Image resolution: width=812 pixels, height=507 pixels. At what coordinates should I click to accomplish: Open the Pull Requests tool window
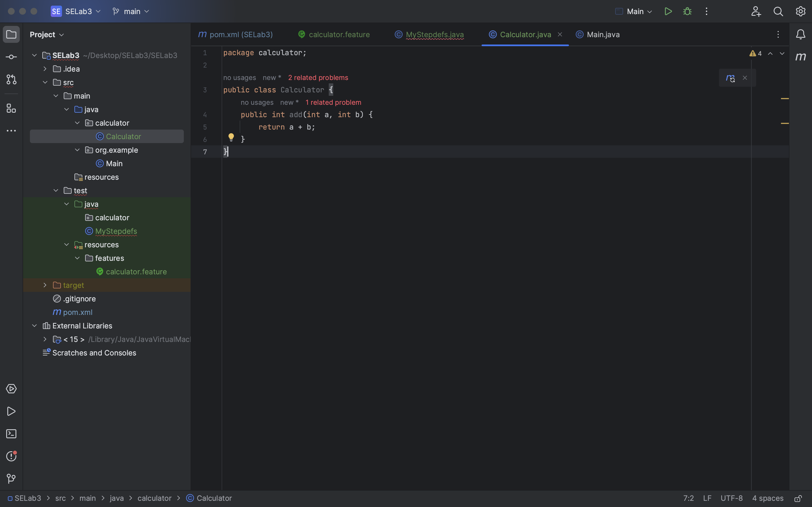[11, 79]
